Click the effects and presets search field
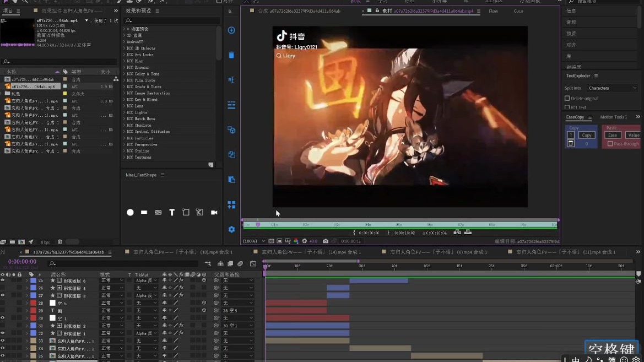 tap(172, 20)
